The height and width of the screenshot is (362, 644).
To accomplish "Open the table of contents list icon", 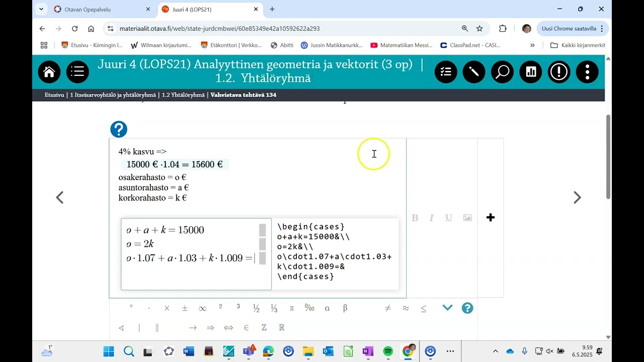I will (x=77, y=72).
